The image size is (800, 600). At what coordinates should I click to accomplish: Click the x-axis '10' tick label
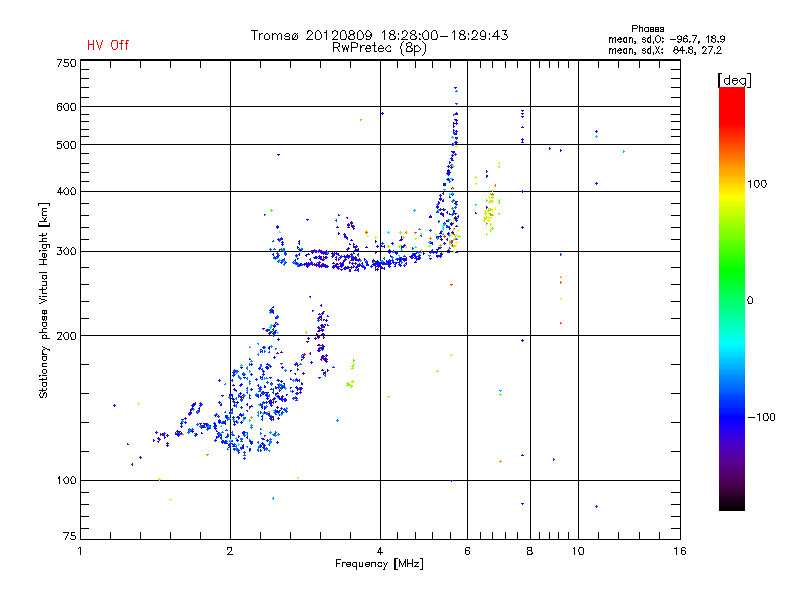pyautogui.click(x=578, y=551)
